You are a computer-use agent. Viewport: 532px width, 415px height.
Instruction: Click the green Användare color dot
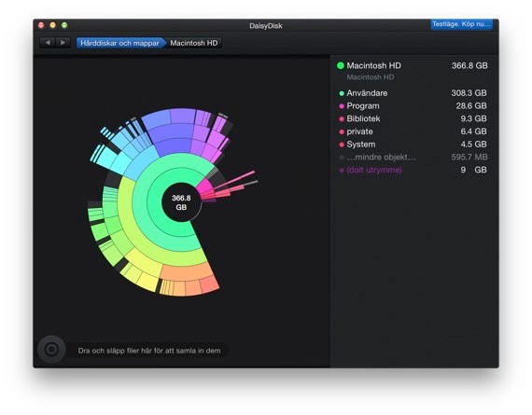(x=342, y=93)
